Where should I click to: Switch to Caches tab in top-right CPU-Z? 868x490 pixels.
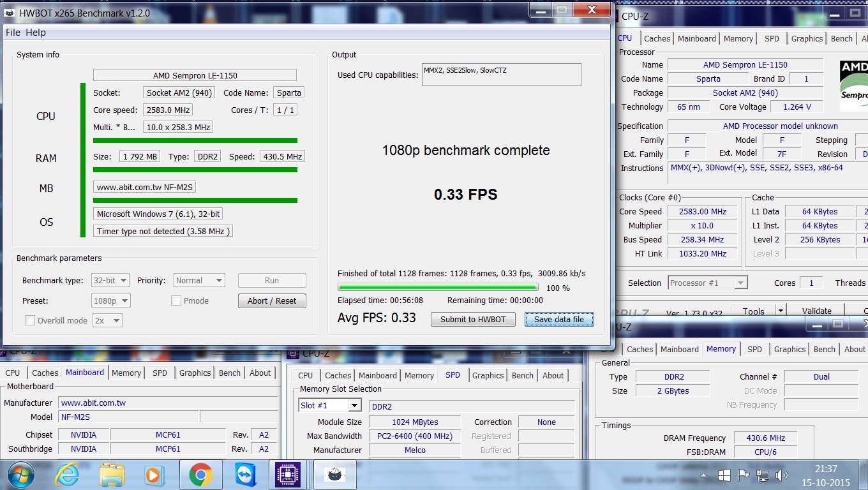657,38
